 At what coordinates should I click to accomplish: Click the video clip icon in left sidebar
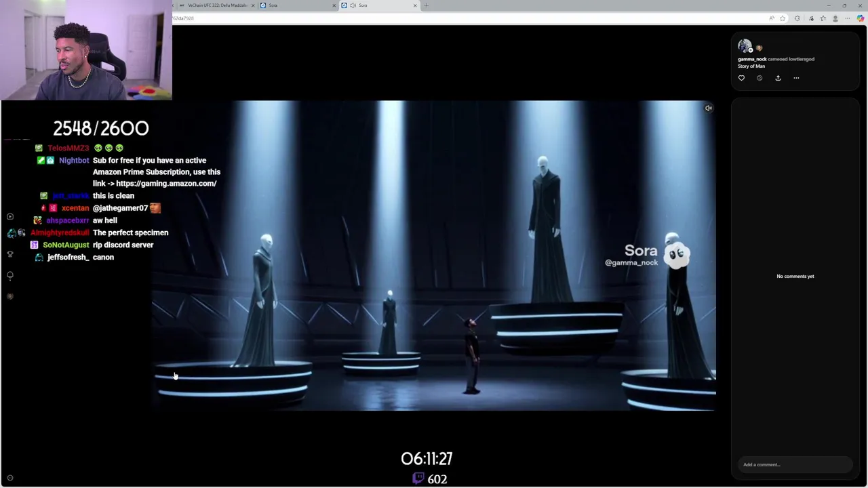point(10,216)
